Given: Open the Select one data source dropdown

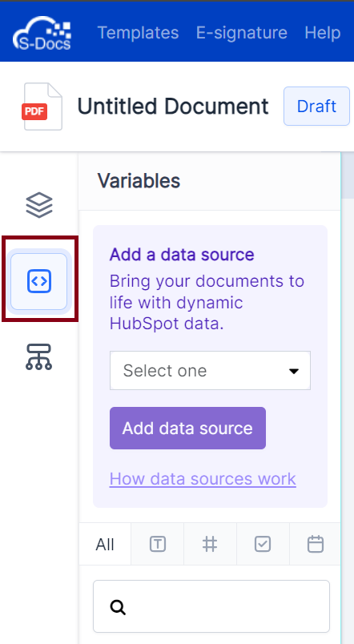Looking at the screenshot, I should [x=210, y=371].
